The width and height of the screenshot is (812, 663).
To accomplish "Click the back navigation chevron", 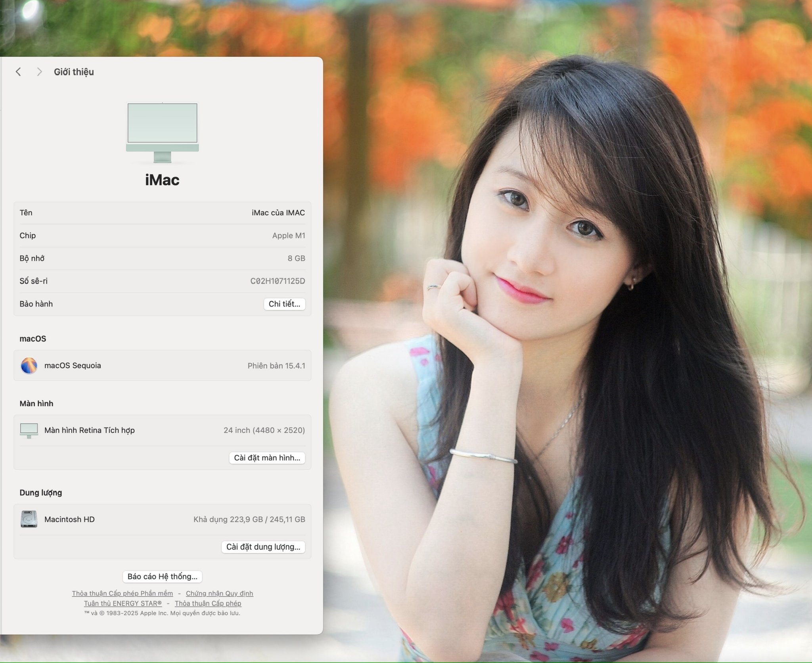I will tap(18, 72).
